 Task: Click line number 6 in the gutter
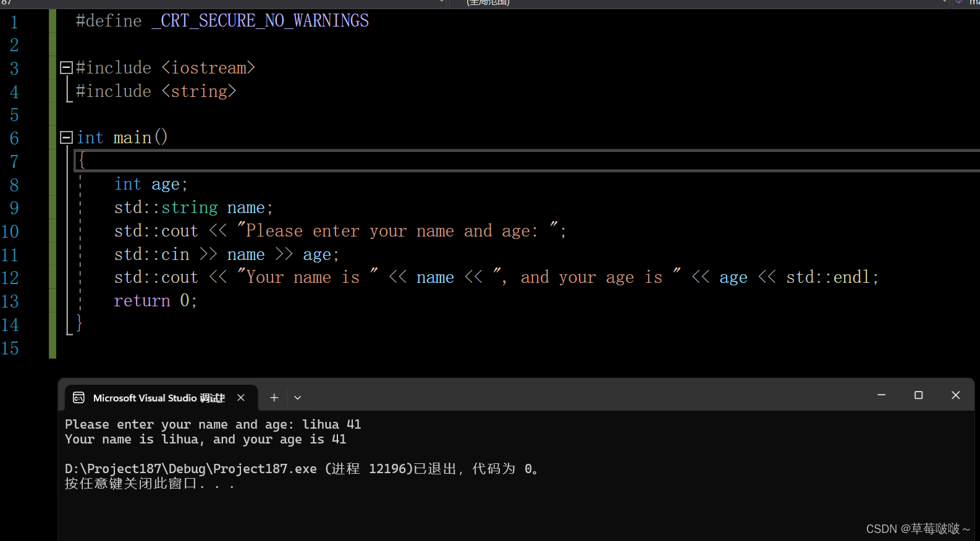14,138
